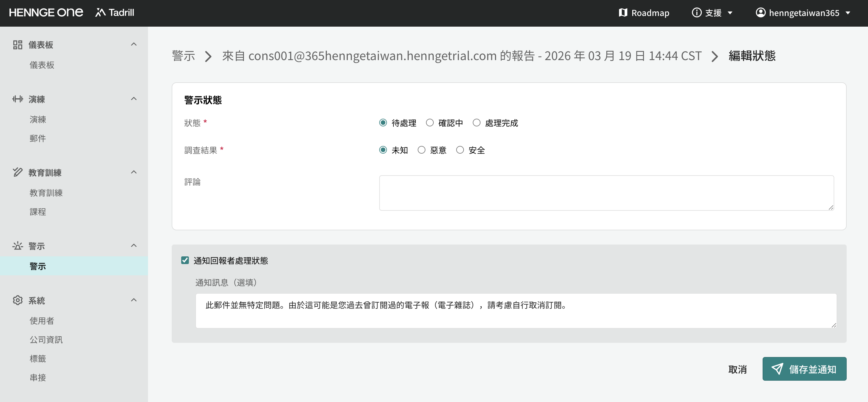Viewport: 868px width, 402px height.
Task: Select the 惡意 investigation result option
Action: tap(421, 150)
